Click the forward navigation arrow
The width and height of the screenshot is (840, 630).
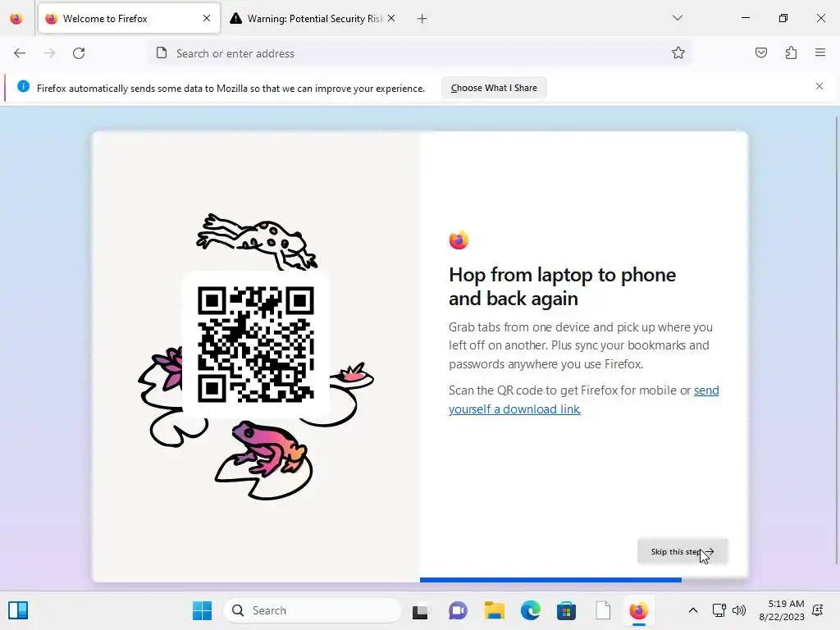[x=49, y=53]
